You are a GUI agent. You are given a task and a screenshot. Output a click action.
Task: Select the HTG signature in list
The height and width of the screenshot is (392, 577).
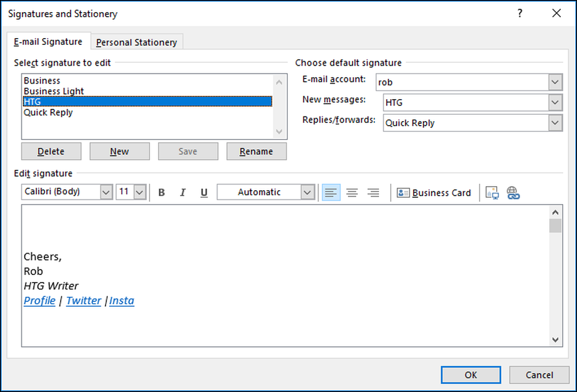148,101
